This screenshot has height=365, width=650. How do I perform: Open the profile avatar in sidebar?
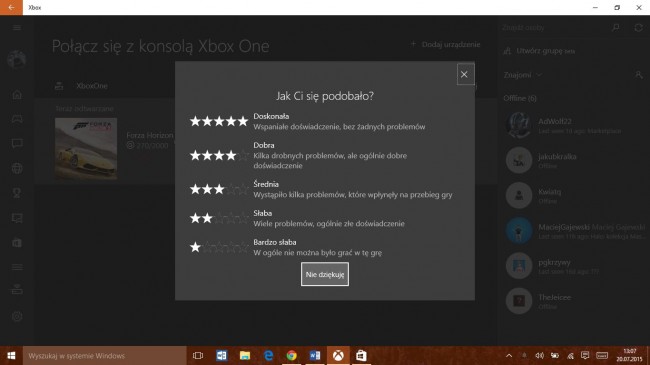coord(17,59)
